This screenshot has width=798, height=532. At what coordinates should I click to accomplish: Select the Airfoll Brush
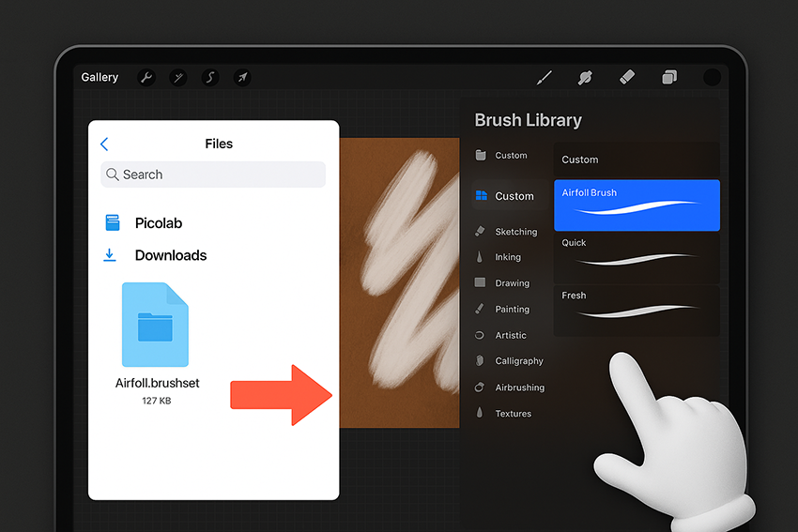[x=637, y=205]
